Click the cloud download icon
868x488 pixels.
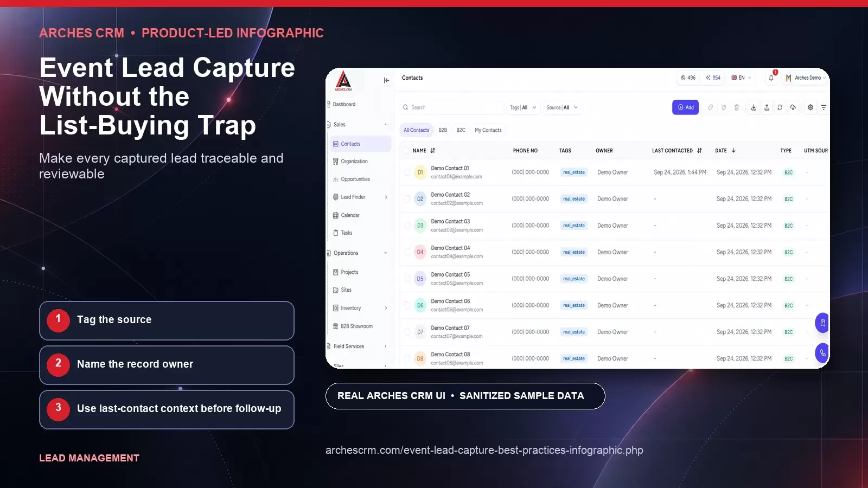click(793, 107)
